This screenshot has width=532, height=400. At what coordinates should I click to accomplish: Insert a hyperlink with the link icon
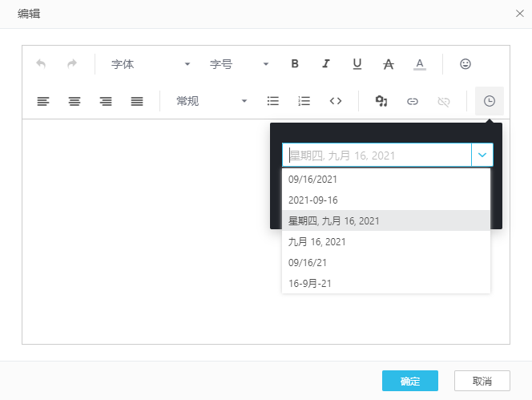[x=413, y=101]
